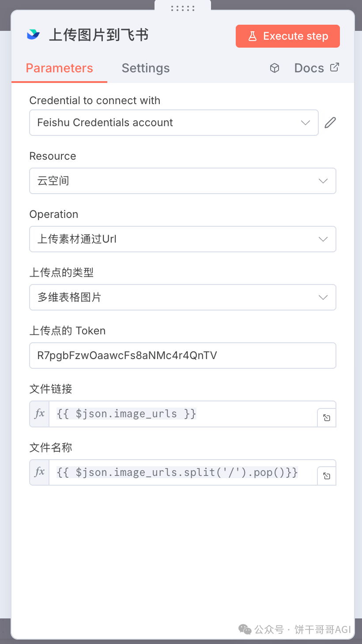Click the Feishu node logo icon

pos(33,35)
